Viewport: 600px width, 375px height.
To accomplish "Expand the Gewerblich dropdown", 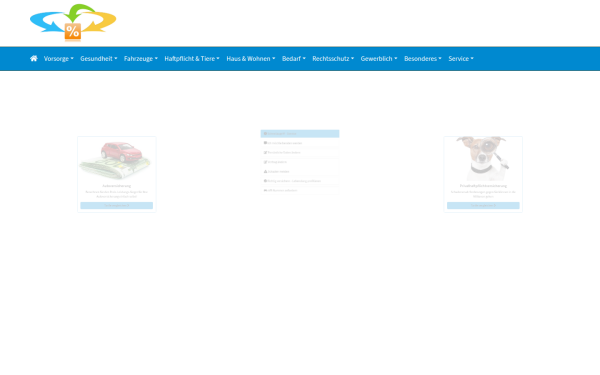I will (x=379, y=59).
